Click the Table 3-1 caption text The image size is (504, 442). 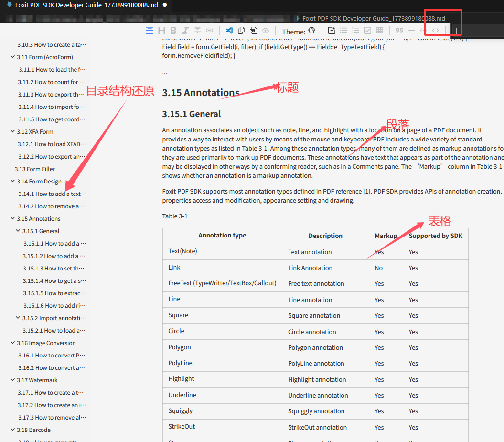tap(175, 216)
